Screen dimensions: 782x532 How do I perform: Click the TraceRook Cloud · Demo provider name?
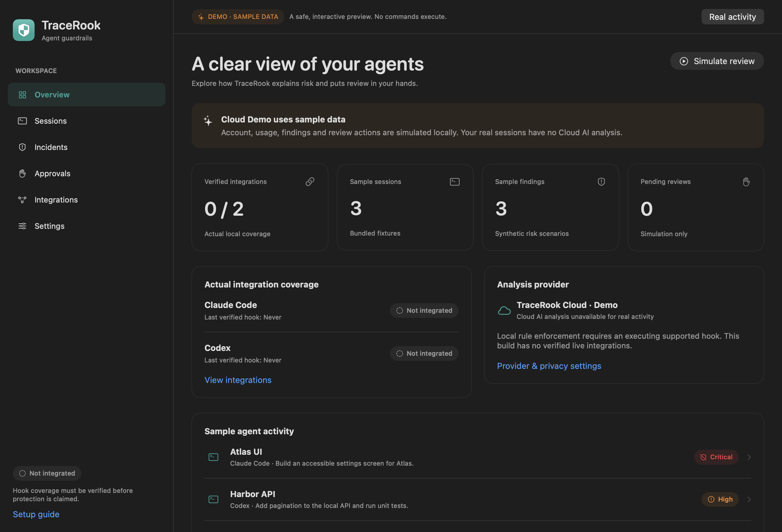[x=567, y=305]
